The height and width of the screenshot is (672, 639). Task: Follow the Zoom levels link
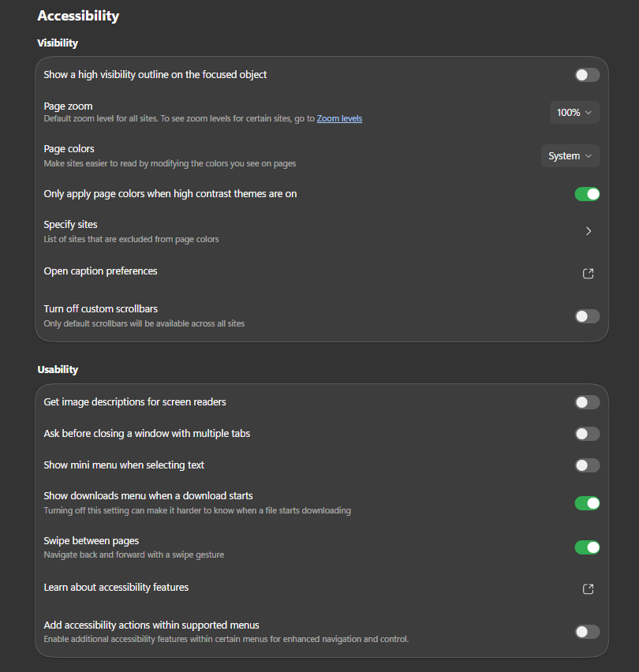(x=339, y=119)
